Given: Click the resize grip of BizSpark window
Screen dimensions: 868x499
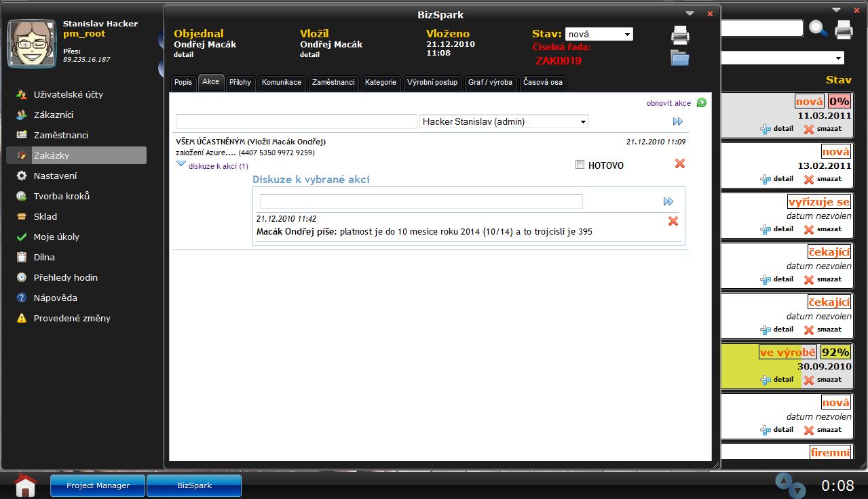Looking at the screenshot, I should click(x=715, y=464).
